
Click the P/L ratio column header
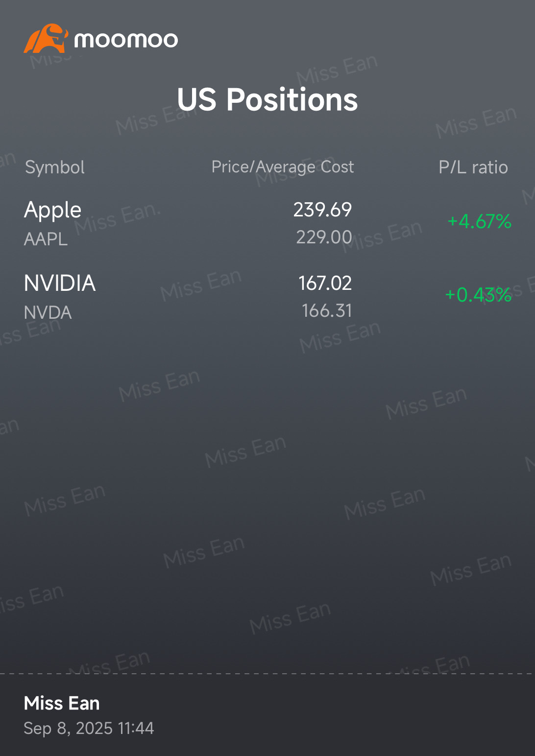coord(473,167)
